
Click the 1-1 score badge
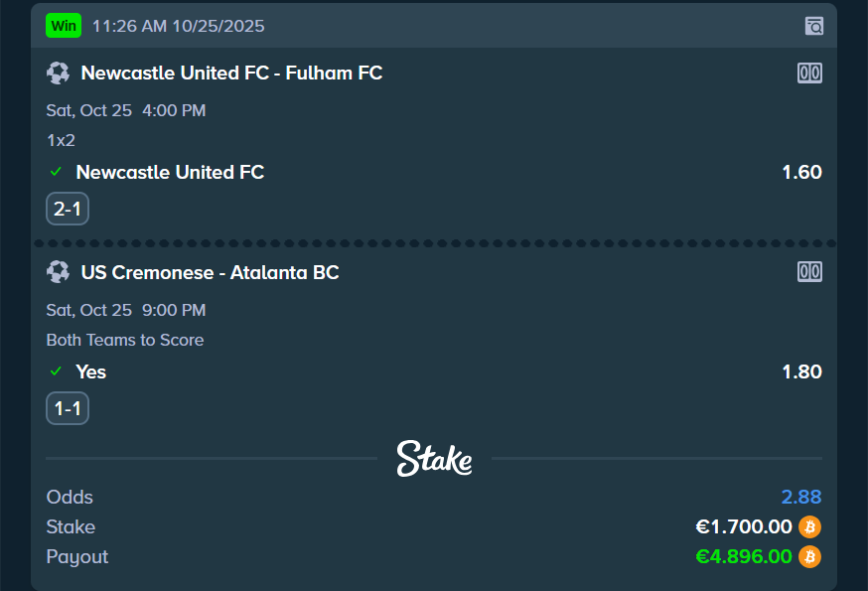pos(68,408)
